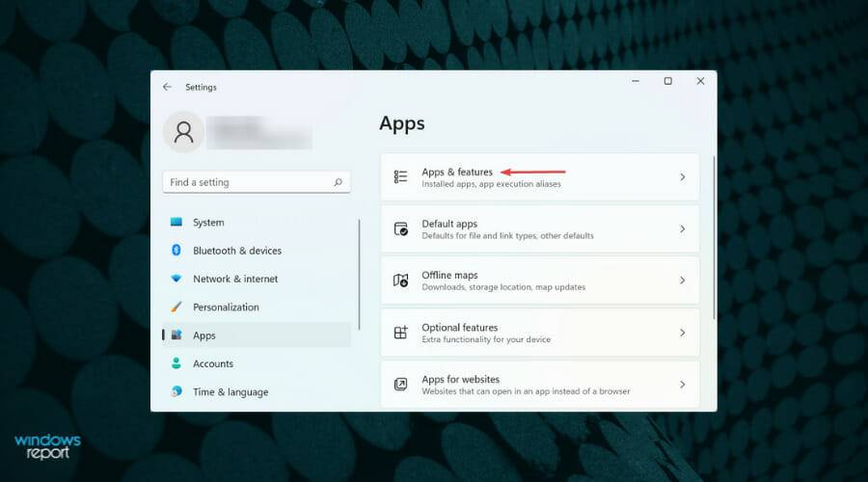Expand Offline maps chevron arrow
Screen dimensions: 868x482
pyautogui.click(x=682, y=281)
